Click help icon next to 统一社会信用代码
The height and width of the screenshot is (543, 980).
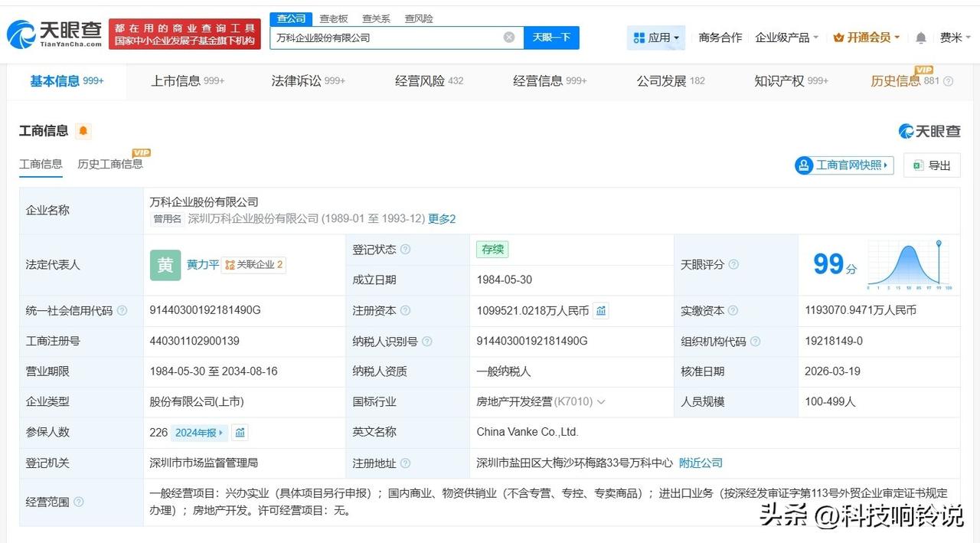click(122, 311)
